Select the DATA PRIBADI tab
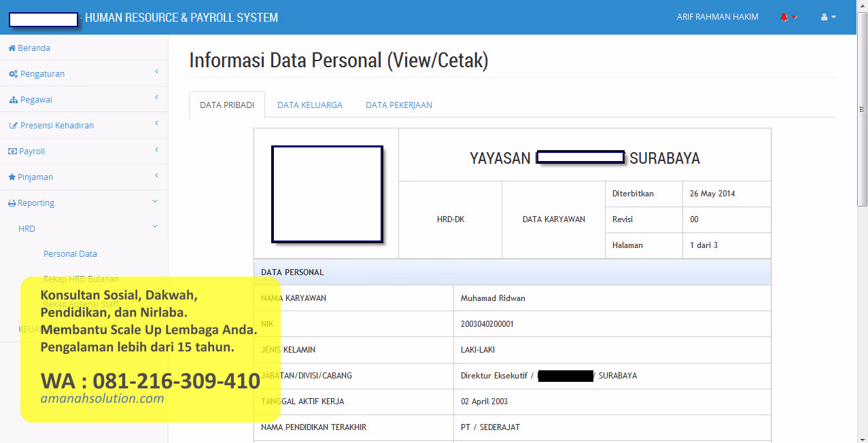This screenshot has width=868, height=443. click(x=227, y=105)
